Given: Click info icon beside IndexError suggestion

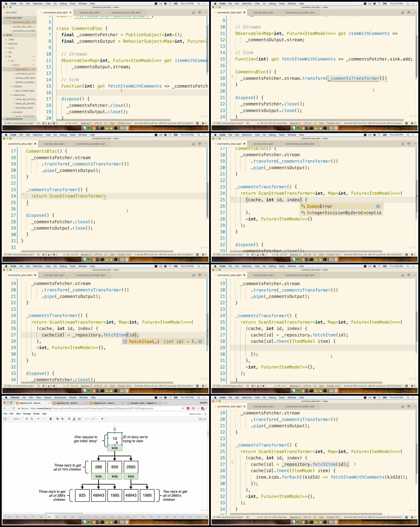Looking at the screenshot, I should click(x=378, y=206).
